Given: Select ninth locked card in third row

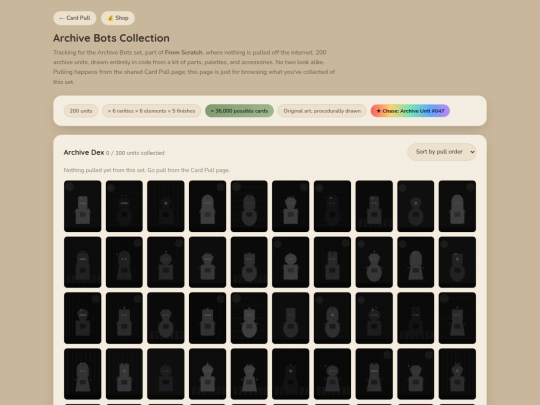Looking at the screenshot, I should pyautogui.click(x=416, y=318).
